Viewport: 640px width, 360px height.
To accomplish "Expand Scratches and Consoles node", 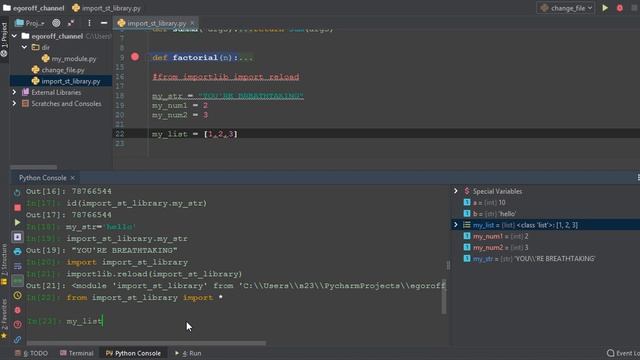I will tap(14, 104).
